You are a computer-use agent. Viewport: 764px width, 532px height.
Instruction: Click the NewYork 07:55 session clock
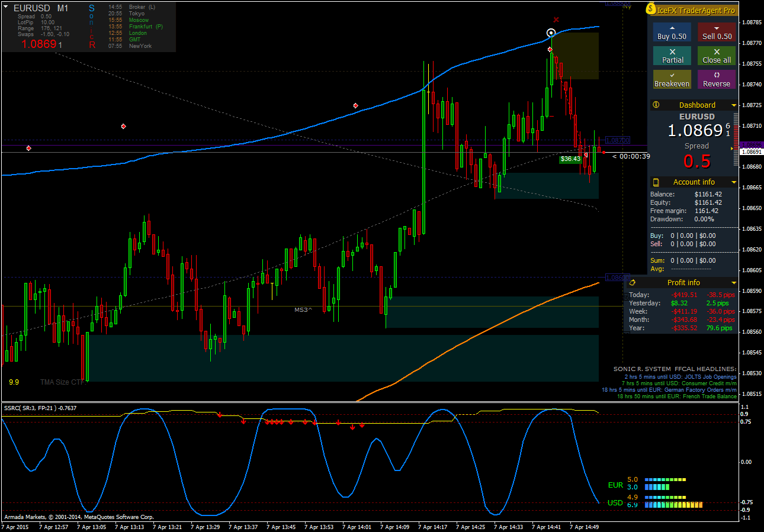click(x=130, y=46)
